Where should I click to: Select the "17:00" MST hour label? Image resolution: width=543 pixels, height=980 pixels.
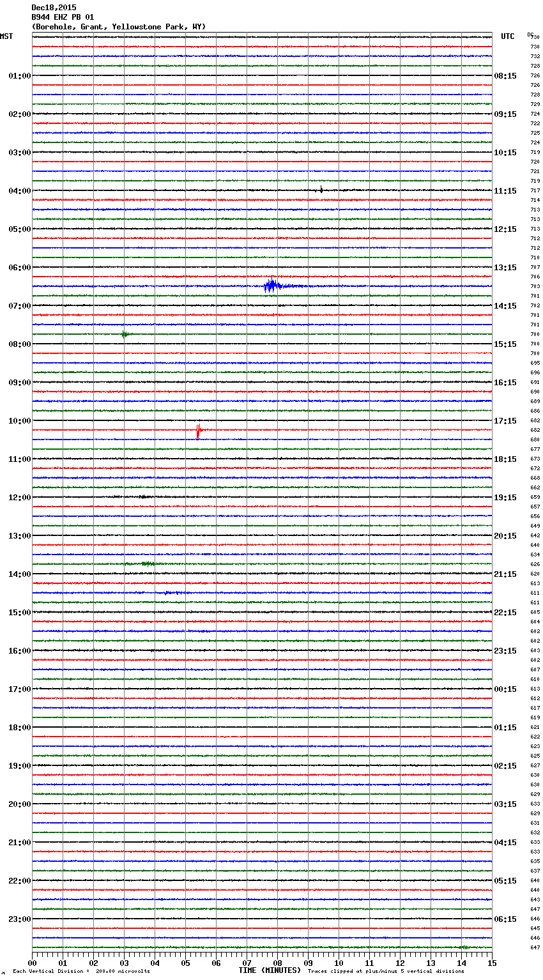(x=20, y=689)
